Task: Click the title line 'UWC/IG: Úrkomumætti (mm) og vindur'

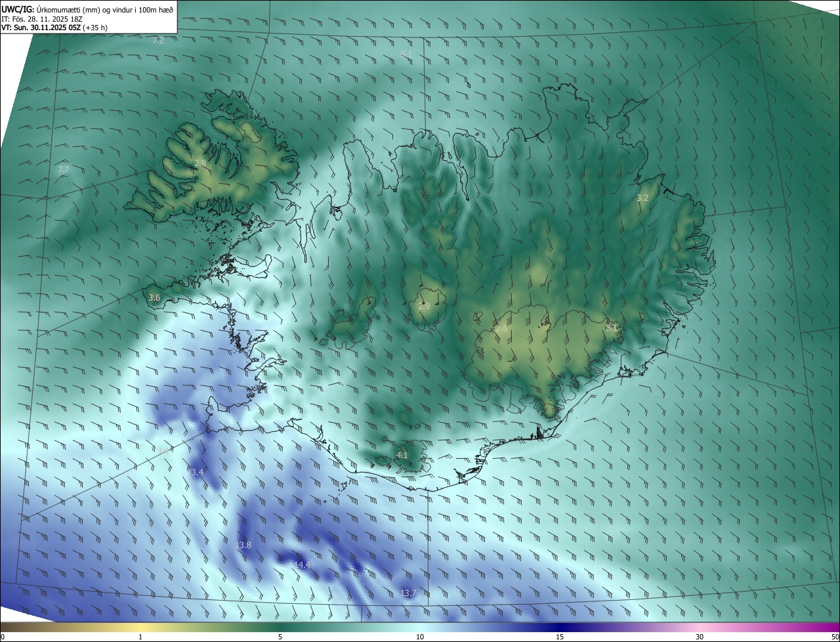Action: click(x=87, y=9)
